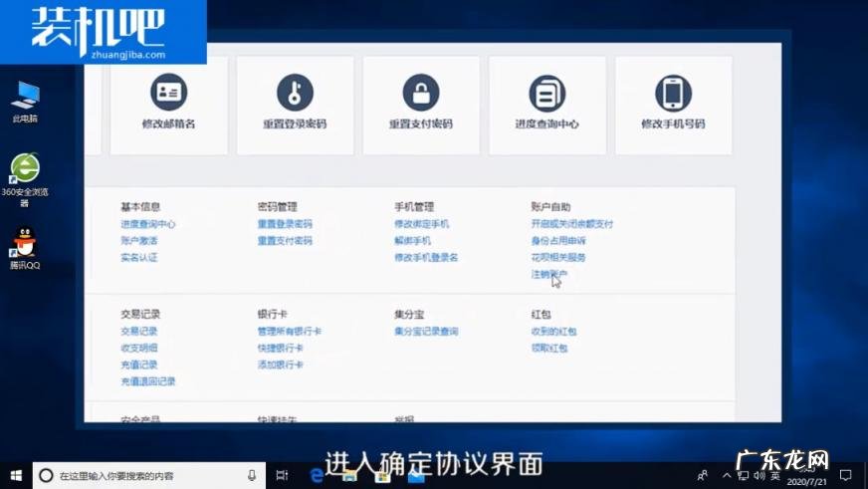Screen dimensions: 868x489
Task: Open 交易记录 link under 交易记录 heading
Action: [x=139, y=332]
